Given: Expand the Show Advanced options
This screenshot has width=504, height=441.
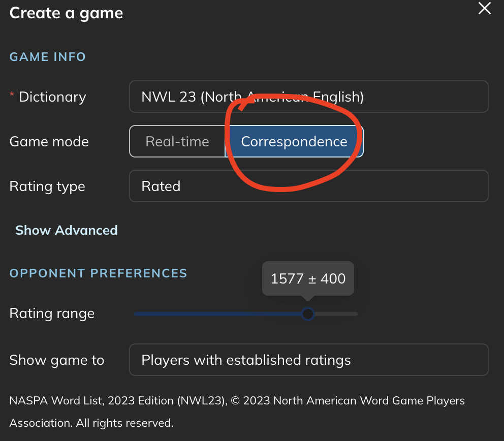Looking at the screenshot, I should coord(67,230).
